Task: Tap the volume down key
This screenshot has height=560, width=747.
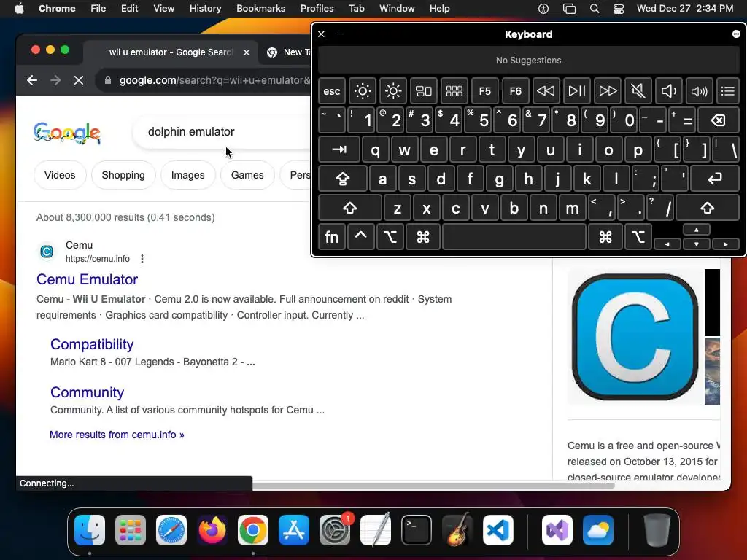Action: [x=668, y=91]
